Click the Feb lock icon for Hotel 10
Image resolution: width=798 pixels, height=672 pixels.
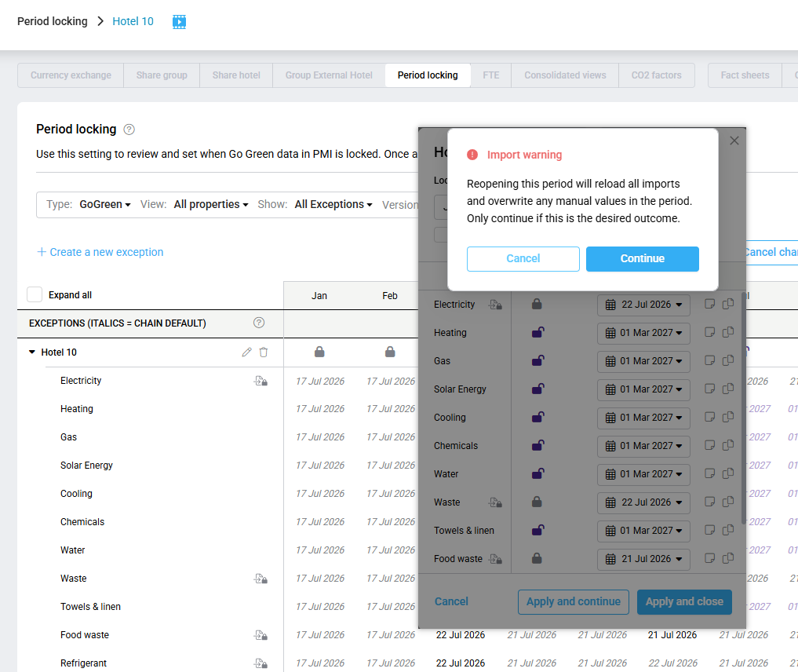point(390,352)
